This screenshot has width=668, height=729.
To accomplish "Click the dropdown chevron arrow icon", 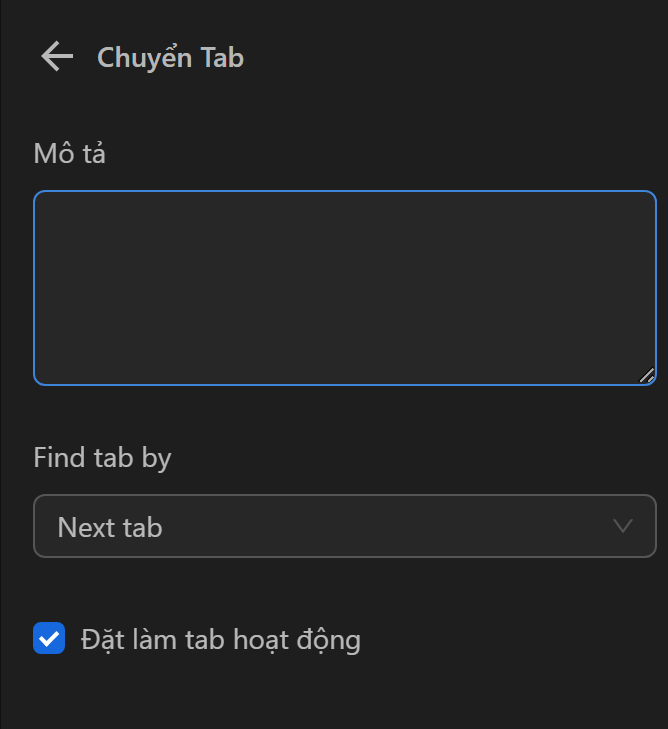I will (623, 526).
